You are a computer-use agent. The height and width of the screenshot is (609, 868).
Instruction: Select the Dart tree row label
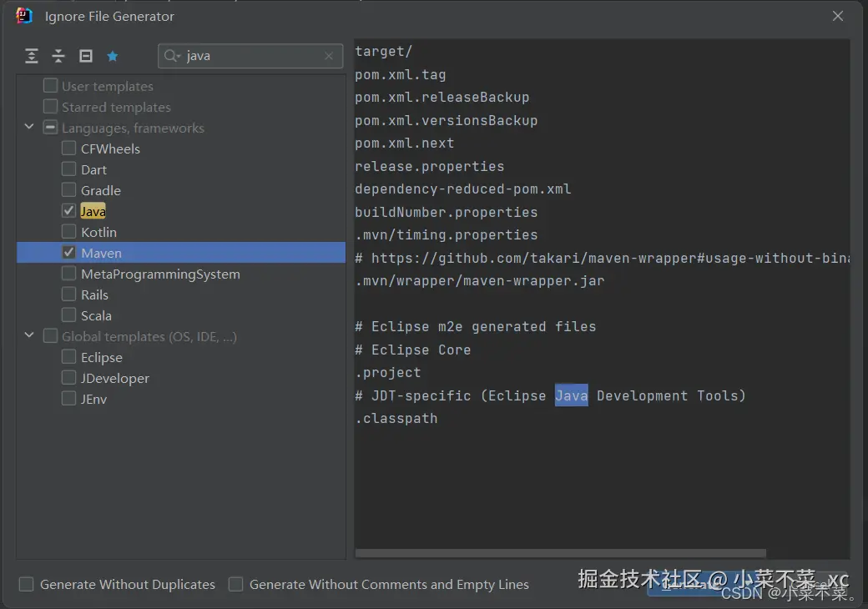pyautogui.click(x=93, y=170)
